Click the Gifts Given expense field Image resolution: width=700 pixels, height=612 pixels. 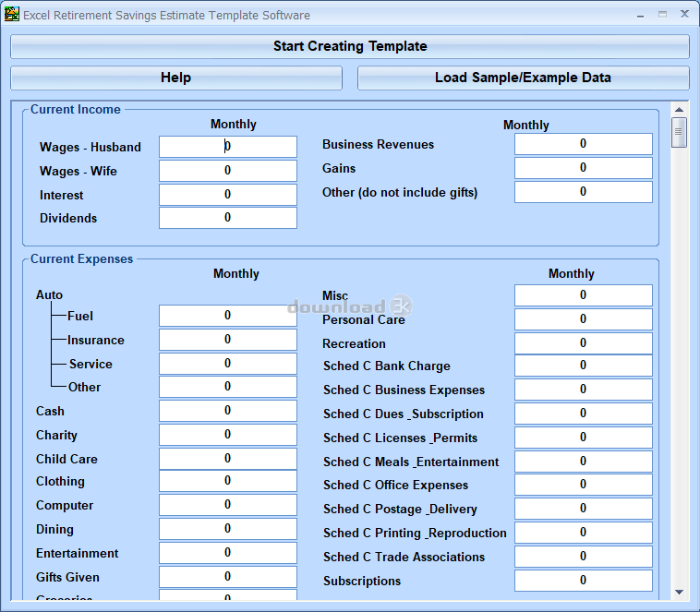tap(228, 577)
